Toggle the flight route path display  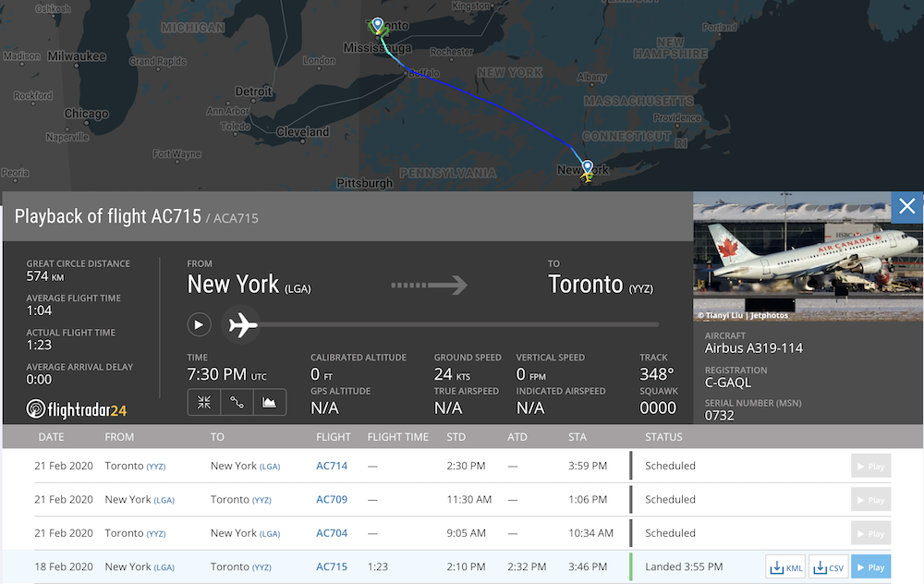237,402
